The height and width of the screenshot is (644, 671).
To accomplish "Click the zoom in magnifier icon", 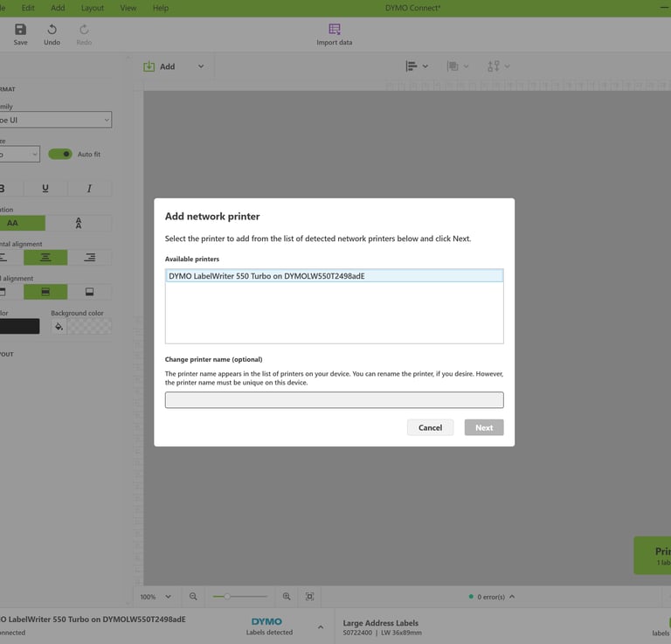I will click(287, 596).
